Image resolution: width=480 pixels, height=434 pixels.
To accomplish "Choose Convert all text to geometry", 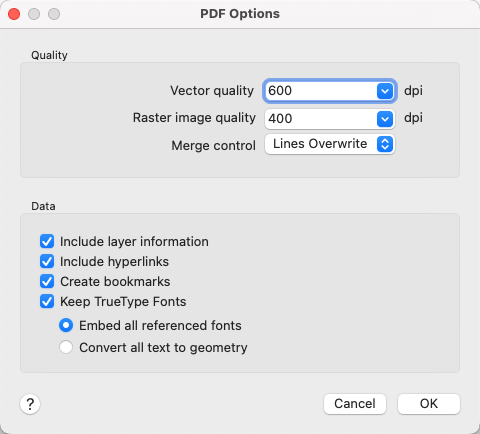I will click(66, 347).
